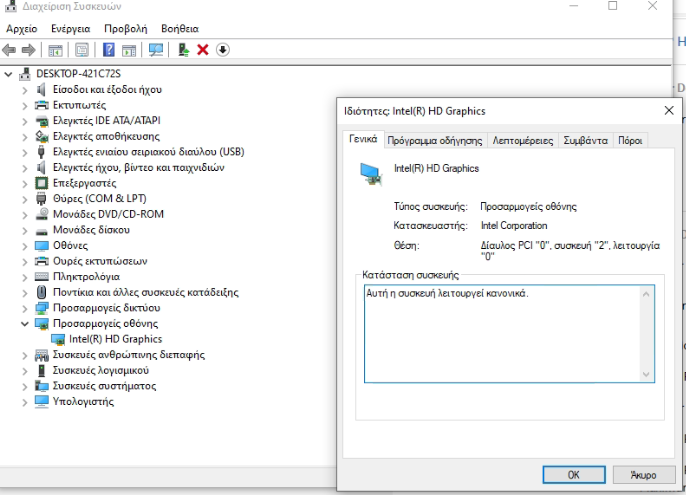This screenshot has height=495, width=686.
Task: Click up arrow of device status scrollbar
Action: (646, 294)
